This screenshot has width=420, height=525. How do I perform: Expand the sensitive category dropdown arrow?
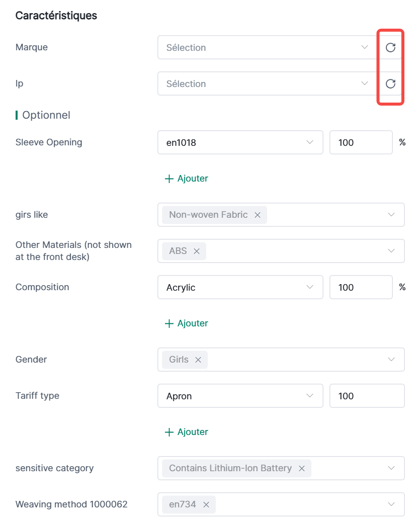click(x=392, y=468)
